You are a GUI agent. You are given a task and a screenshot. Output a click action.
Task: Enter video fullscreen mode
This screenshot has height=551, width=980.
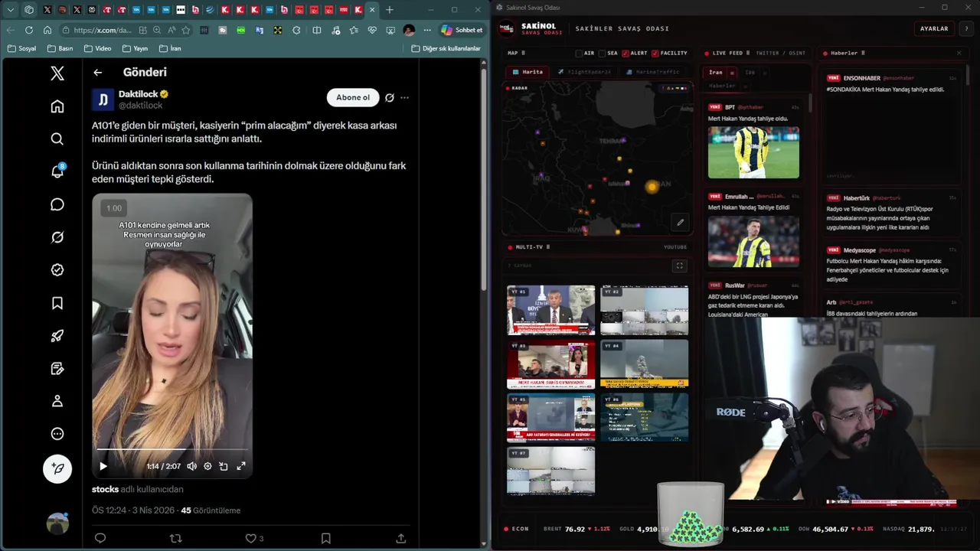241,466
